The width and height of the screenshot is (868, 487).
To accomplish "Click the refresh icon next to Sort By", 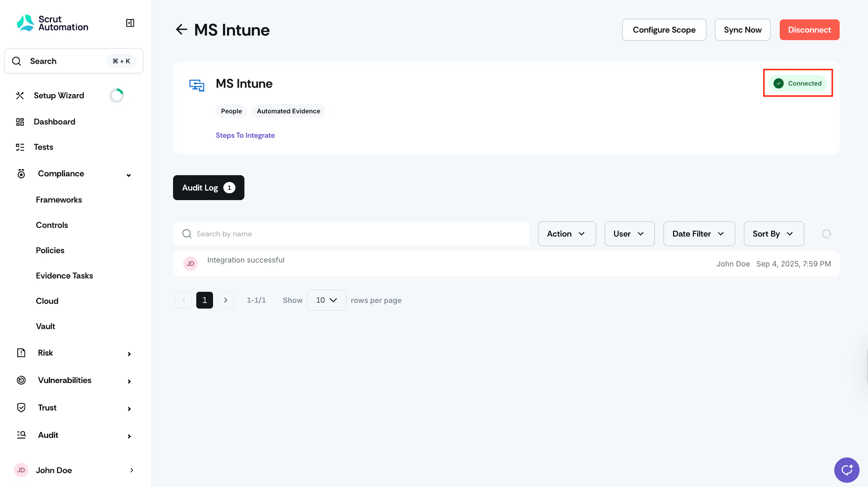I will [827, 234].
